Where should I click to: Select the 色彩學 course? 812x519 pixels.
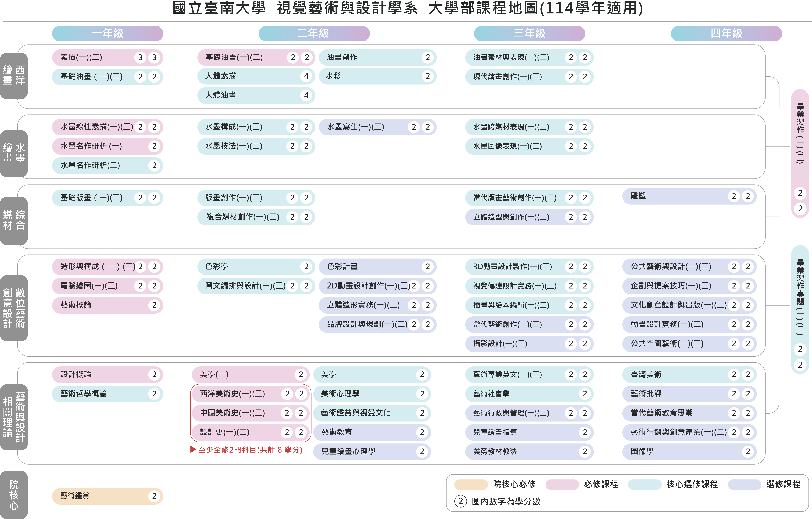click(256, 267)
